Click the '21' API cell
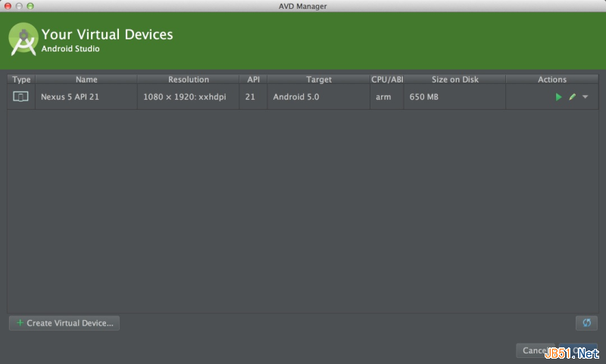The height and width of the screenshot is (364, 606). (x=253, y=97)
